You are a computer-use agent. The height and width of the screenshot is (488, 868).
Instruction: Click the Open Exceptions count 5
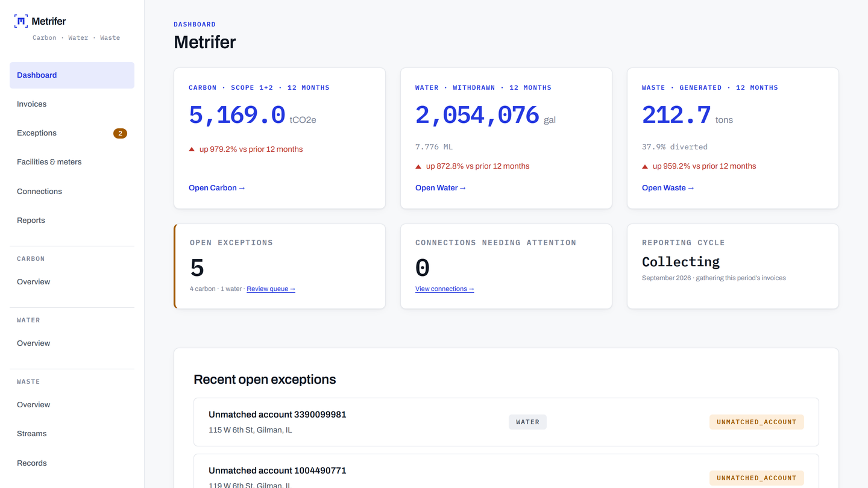point(197,268)
